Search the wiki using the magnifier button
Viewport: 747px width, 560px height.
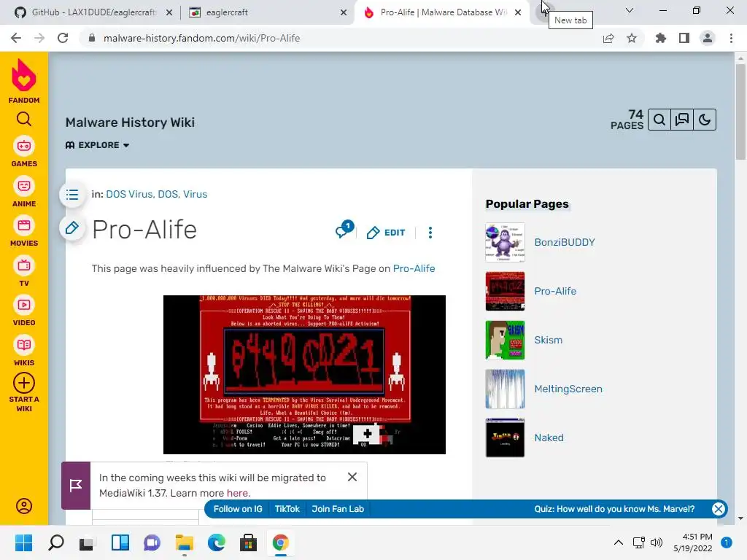click(659, 120)
